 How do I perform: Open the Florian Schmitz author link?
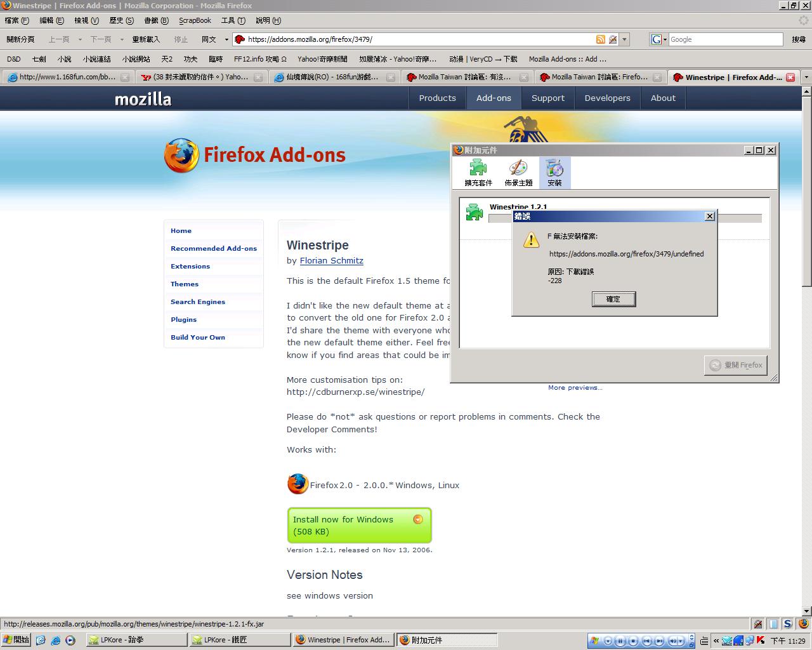click(332, 260)
